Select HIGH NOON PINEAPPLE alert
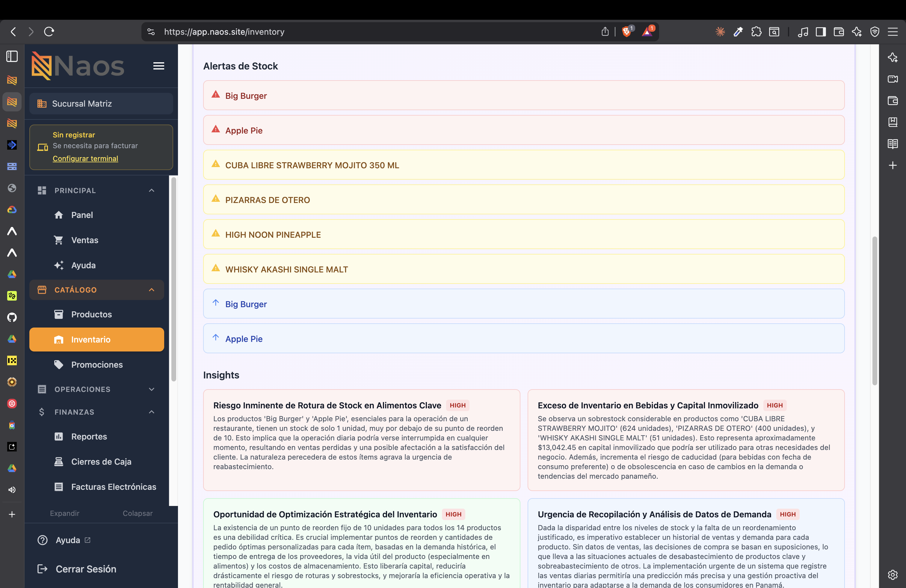Image resolution: width=906 pixels, height=588 pixels. click(524, 234)
